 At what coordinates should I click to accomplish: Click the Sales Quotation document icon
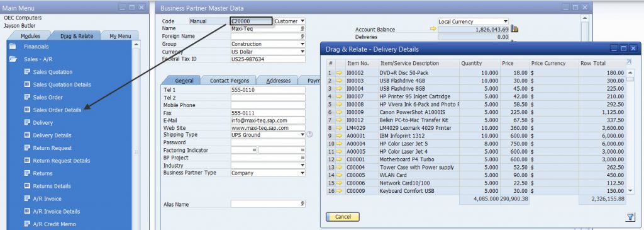pyautogui.click(x=27, y=72)
